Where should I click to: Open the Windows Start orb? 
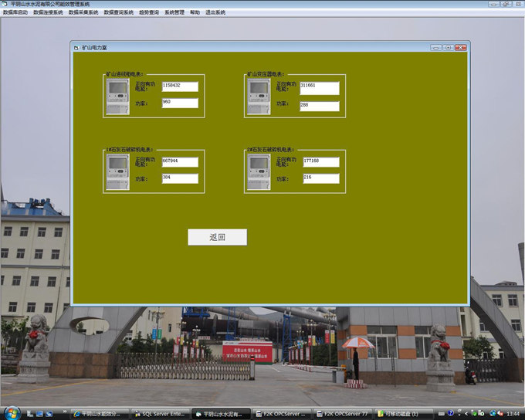click(11, 412)
